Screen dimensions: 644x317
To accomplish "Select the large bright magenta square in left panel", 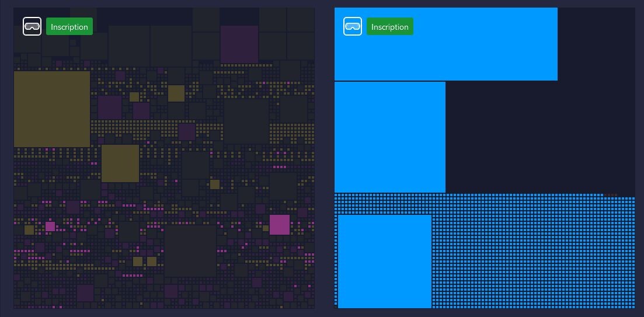I will (280, 225).
